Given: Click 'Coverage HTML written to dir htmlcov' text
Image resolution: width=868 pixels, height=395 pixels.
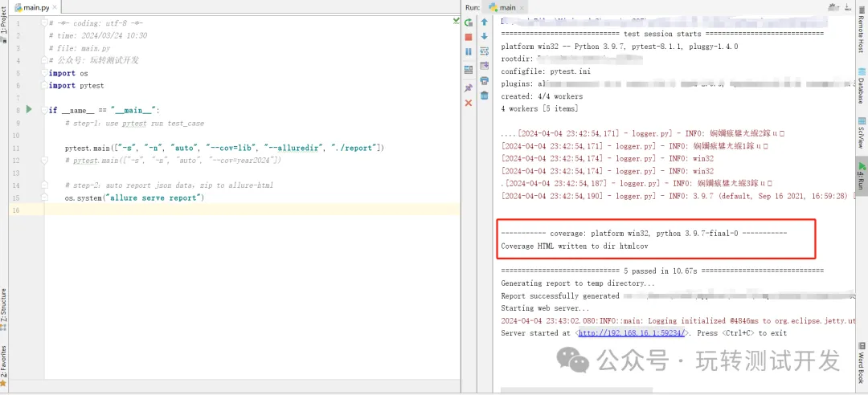Looking at the screenshot, I should 574,246.
